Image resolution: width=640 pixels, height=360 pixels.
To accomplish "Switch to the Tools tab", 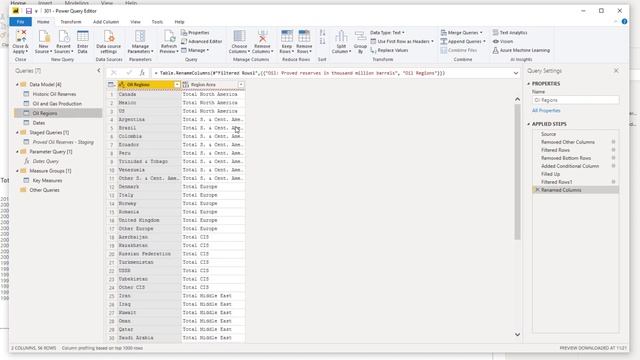I will click(157, 22).
